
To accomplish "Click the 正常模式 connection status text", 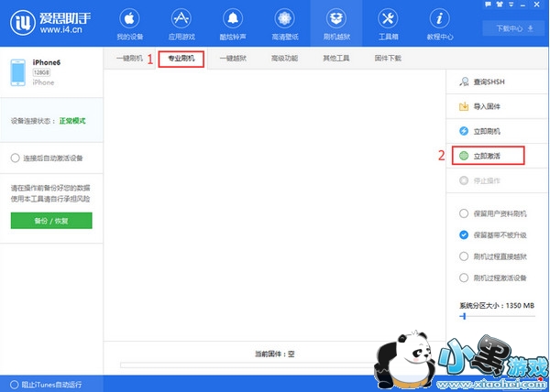I will point(72,121).
